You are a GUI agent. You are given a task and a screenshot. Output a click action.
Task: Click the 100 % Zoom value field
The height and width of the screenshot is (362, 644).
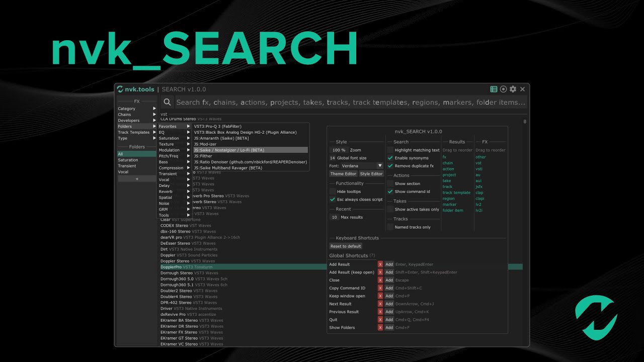point(339,150)
